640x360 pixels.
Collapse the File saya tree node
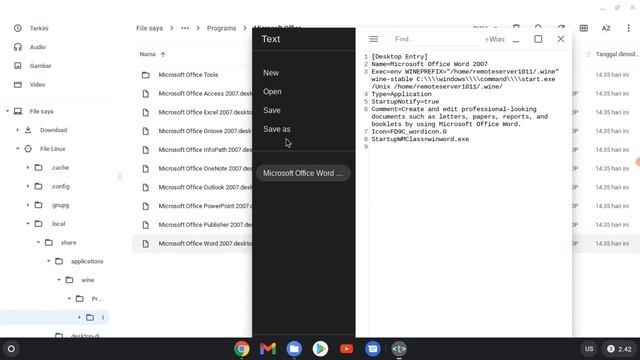7,111
